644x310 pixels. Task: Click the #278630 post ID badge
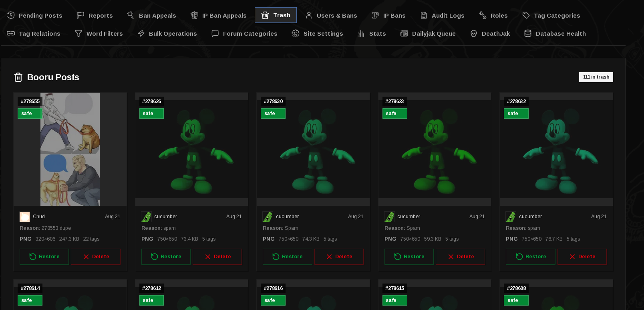click(273, 101)
